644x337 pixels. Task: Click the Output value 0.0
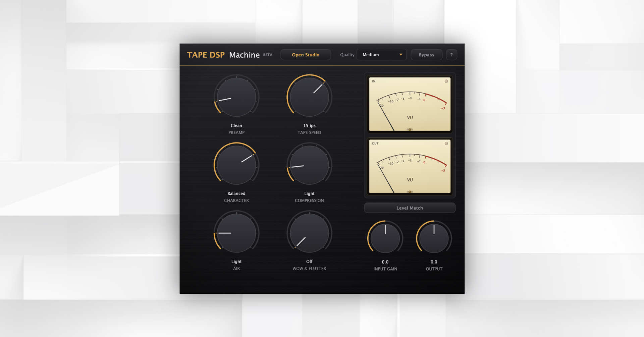pyautogui.click(x=434, y=262)
